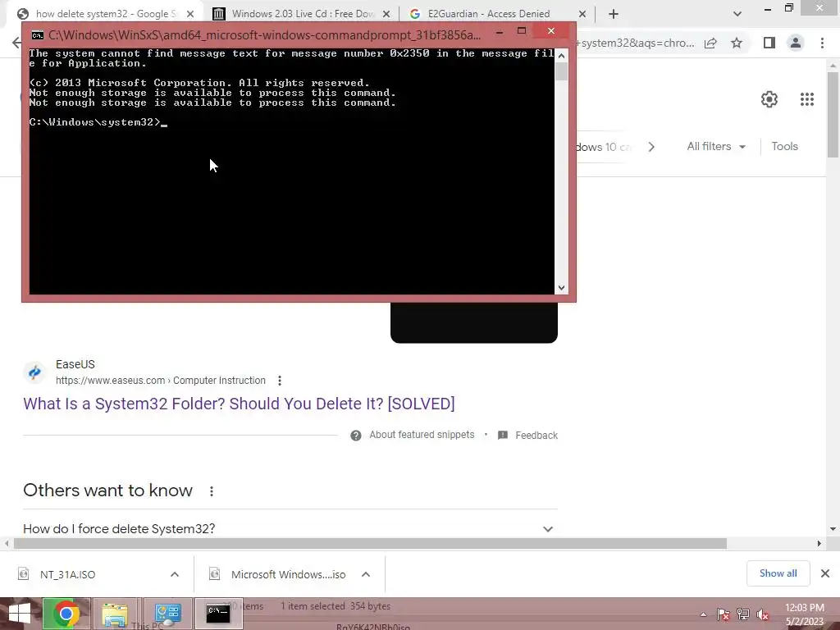
Task: Click the muted volume tray icon
Action: (763, 614)
